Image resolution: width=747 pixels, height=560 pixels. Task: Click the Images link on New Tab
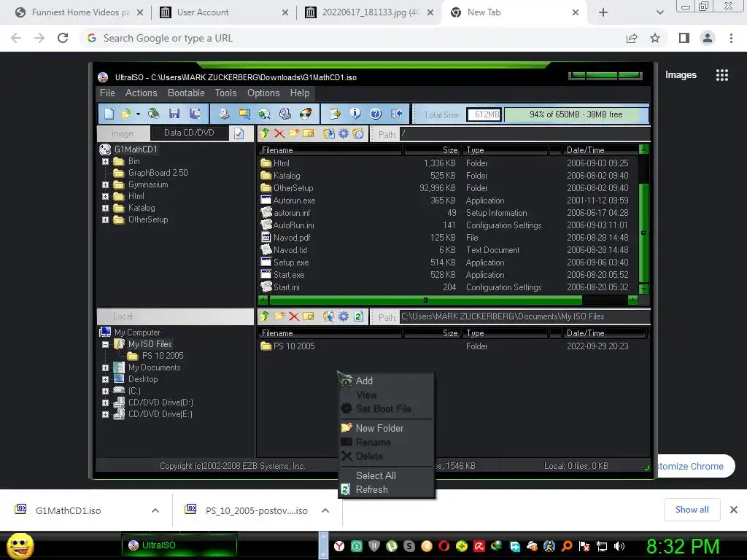(681, 75)
